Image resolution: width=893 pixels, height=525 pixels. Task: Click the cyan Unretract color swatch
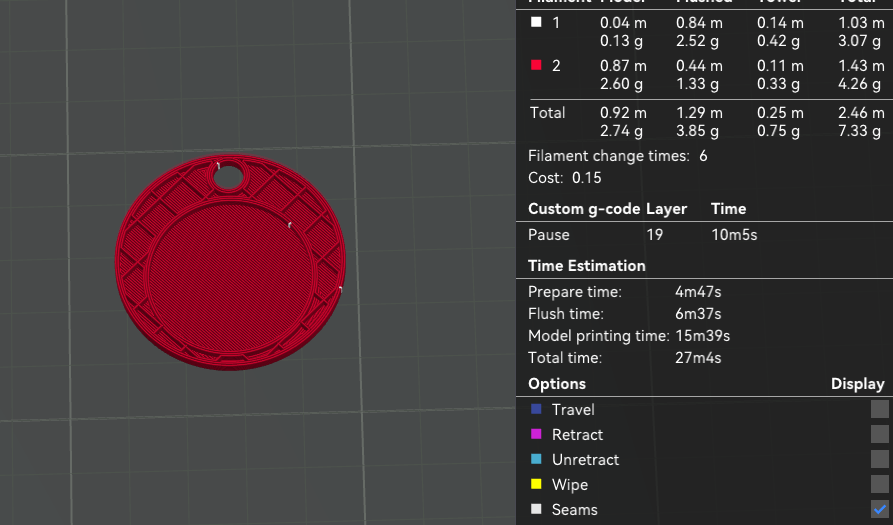[536, 459]
